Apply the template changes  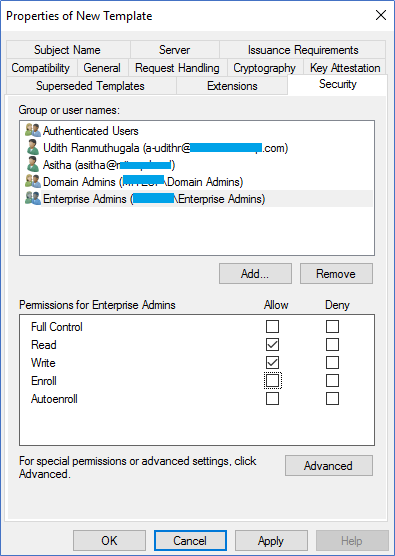point(271,541)
